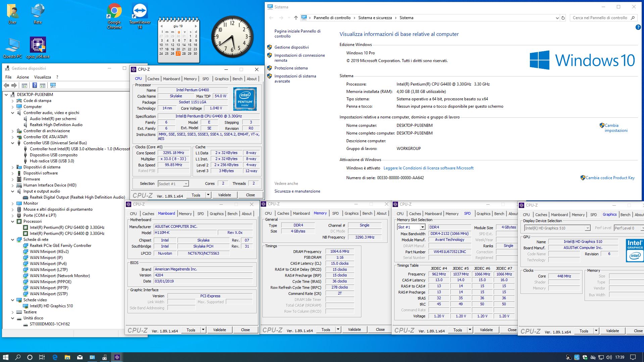Select ST1000DM003-1CH162 disk drive
Image resolution: width=644 pixels, height=362 pixels.
point(50,324)
